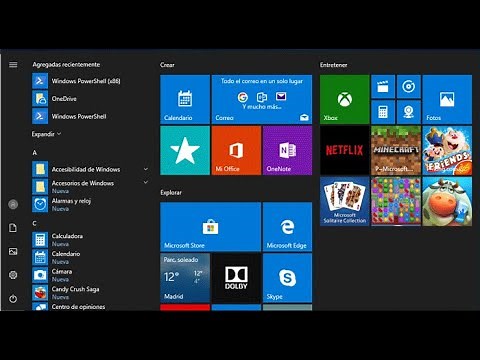480x360 pixels.
Task: Open the Correo mail tile
Action: pyautogui.click(x=262, y=99)
